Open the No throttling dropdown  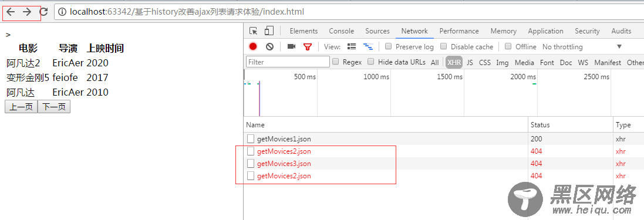[x=582, y=47]
